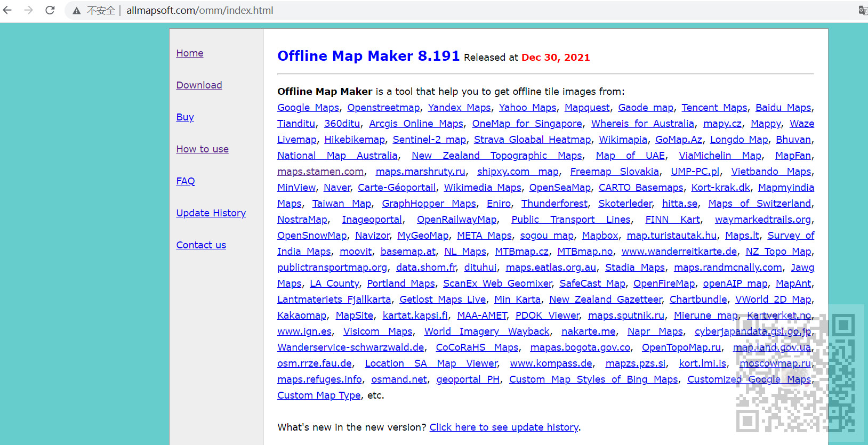The image size is (868, 445).
Task: Click the 360ditu link
Action: (x=342, y=124)
